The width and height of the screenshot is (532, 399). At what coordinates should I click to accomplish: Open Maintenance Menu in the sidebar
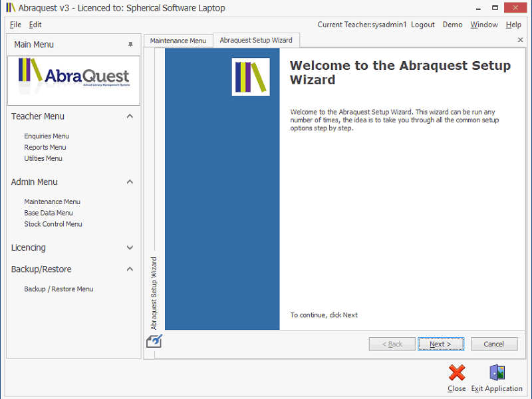(53, 202)
